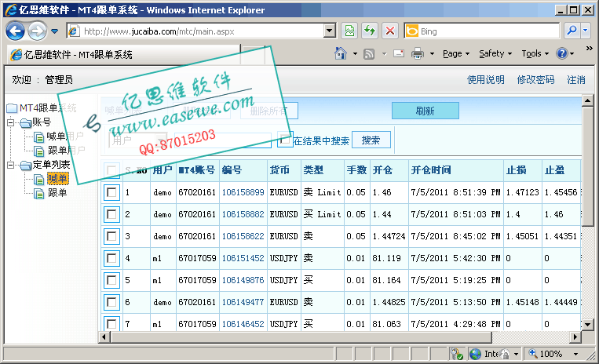Click the browser Back arrow button
Viewport: 599px width, 364px height.
[x=15, y=31]
